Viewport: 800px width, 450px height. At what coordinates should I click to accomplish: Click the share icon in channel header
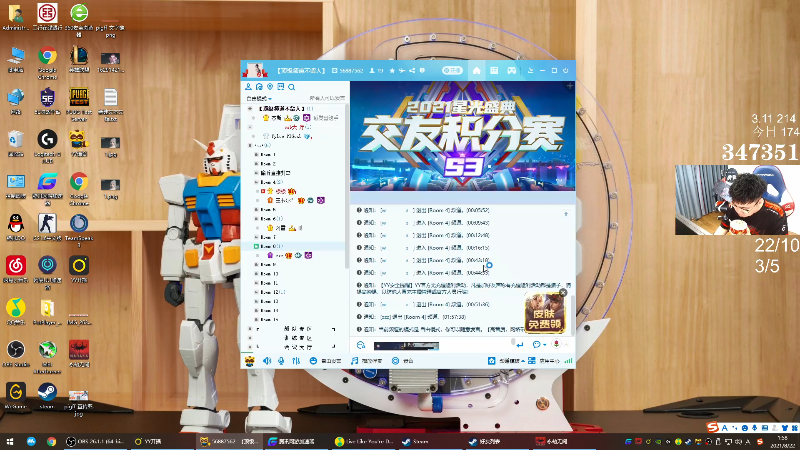coord(412,70)
